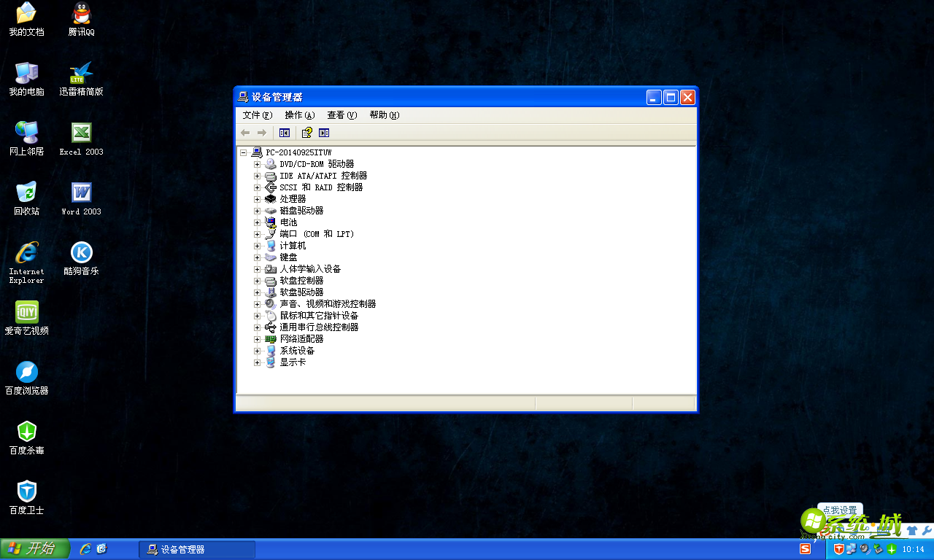
Task: Select the 设备管理器 taskbar button
Action: (x=196, y=548)
